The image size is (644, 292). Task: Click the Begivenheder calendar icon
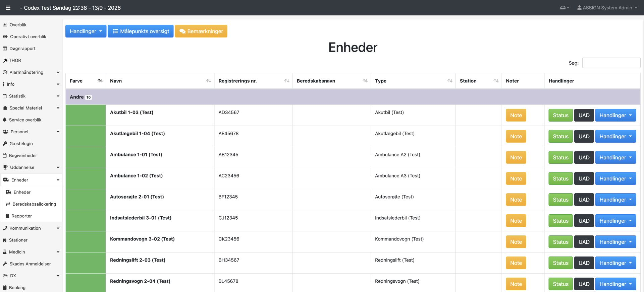[5, 156]
